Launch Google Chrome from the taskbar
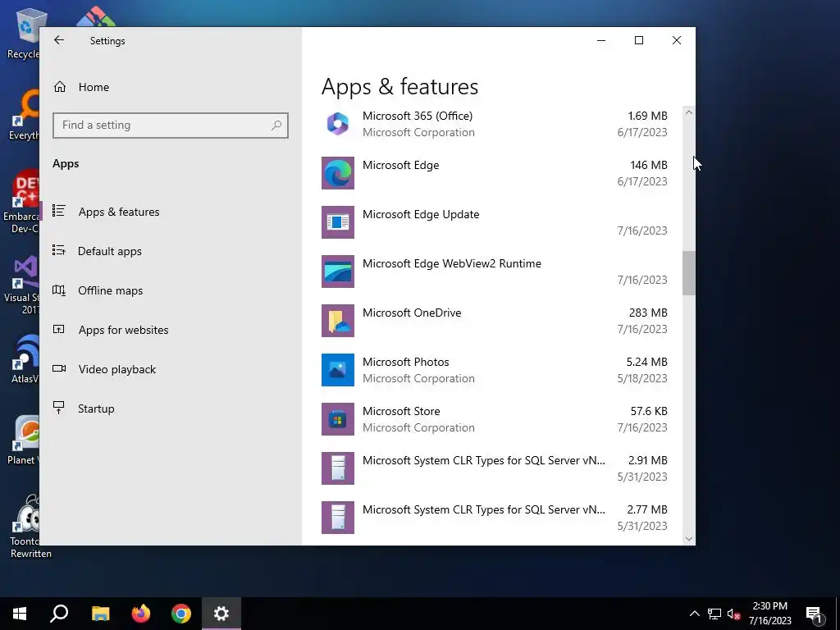The image size is (840, 630). coord(181,614)
